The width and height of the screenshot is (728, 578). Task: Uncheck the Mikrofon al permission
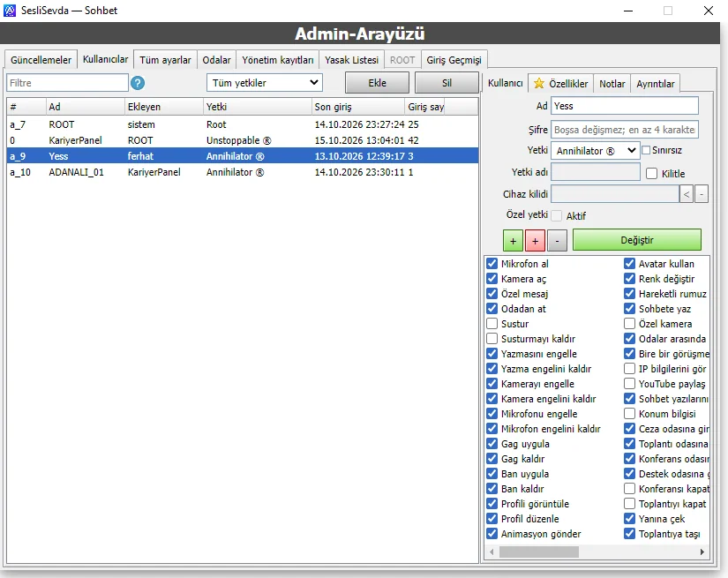point(492,263)
